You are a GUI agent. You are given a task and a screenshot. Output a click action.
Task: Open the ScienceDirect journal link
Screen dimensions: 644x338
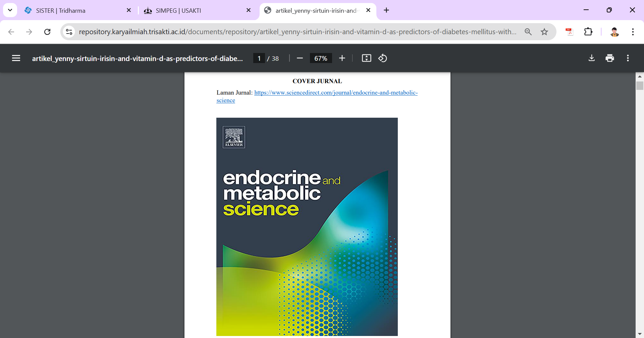pyautogui.click(x=335, y=93)
